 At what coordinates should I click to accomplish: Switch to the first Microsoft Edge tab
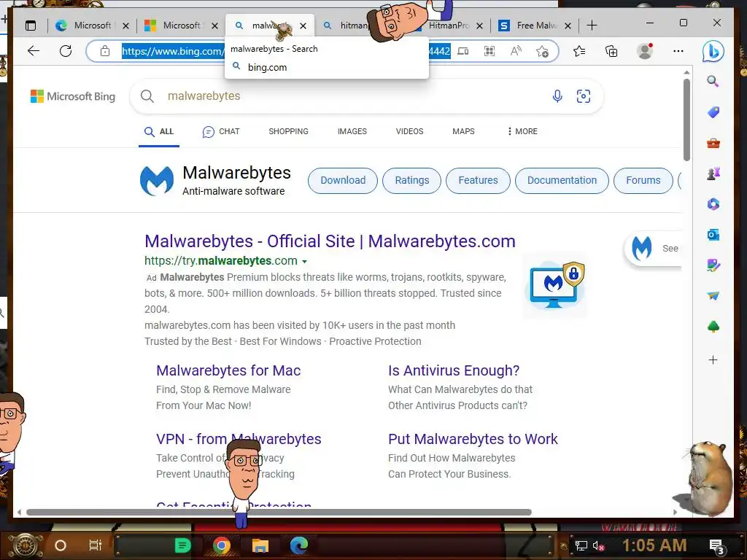91,26
